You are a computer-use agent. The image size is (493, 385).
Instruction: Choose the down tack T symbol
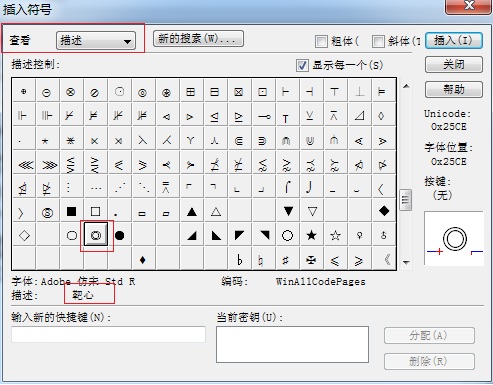pyautogui.click(x=334, y=92)
